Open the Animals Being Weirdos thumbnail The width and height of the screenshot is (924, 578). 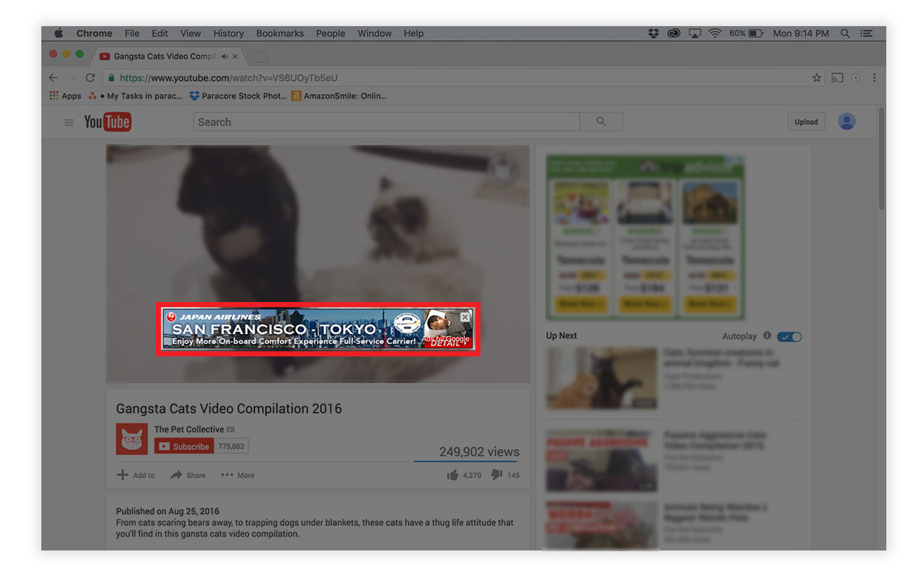(x=602, y=527)
